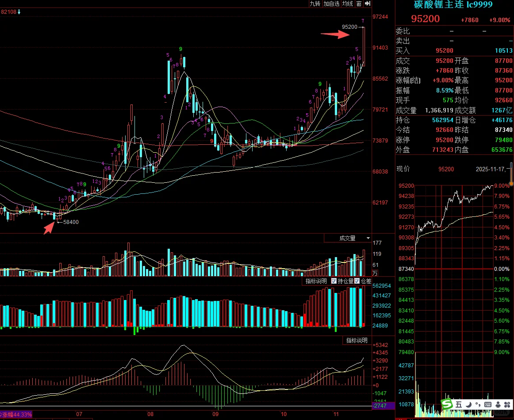Screen dimensions: 514x420
Task: Open the IME toolbox four-leaf icon
Action: point(507,405)
